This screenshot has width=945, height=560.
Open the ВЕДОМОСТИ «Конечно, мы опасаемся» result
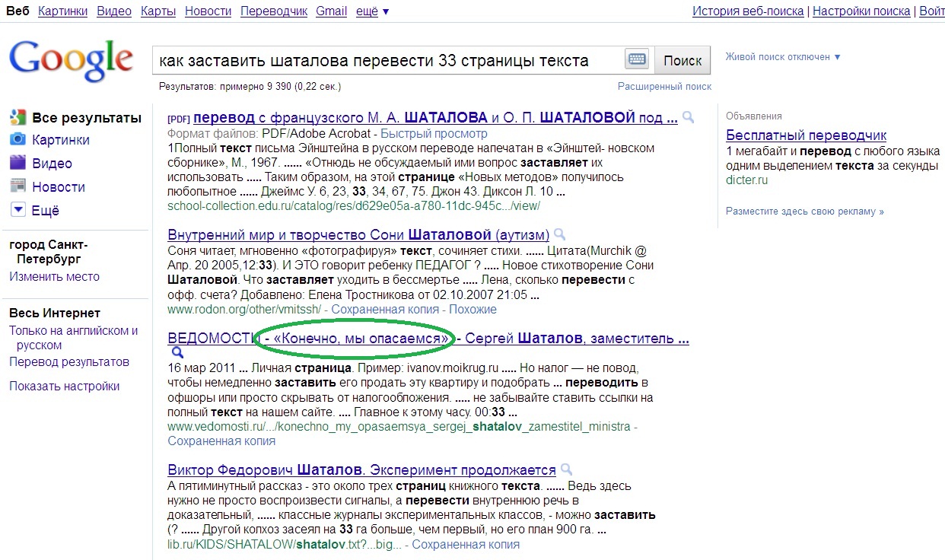428,339
